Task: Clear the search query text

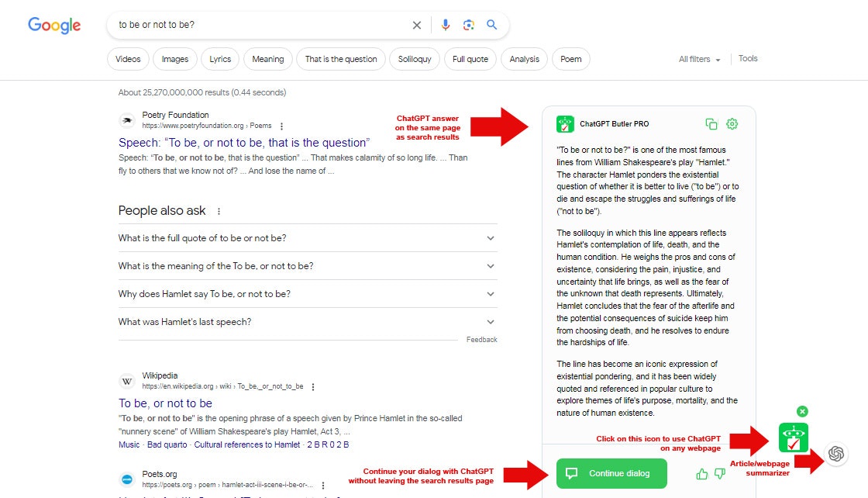Action: [417, 25]
